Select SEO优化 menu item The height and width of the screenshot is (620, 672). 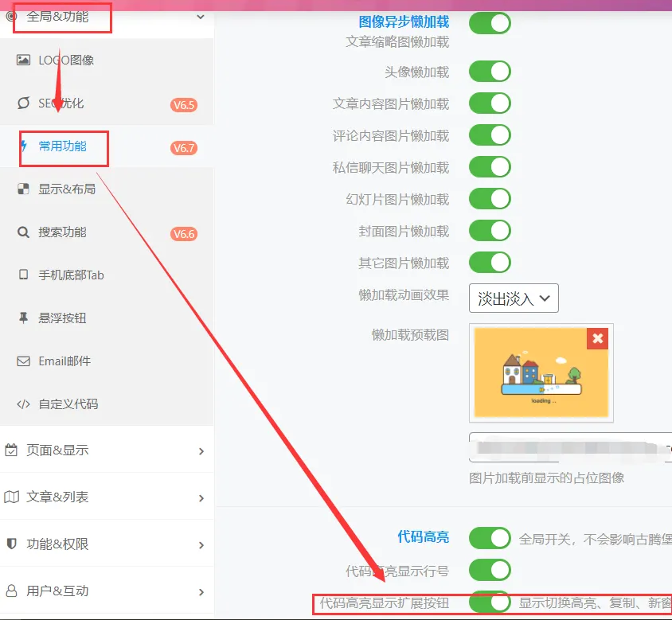107,103
